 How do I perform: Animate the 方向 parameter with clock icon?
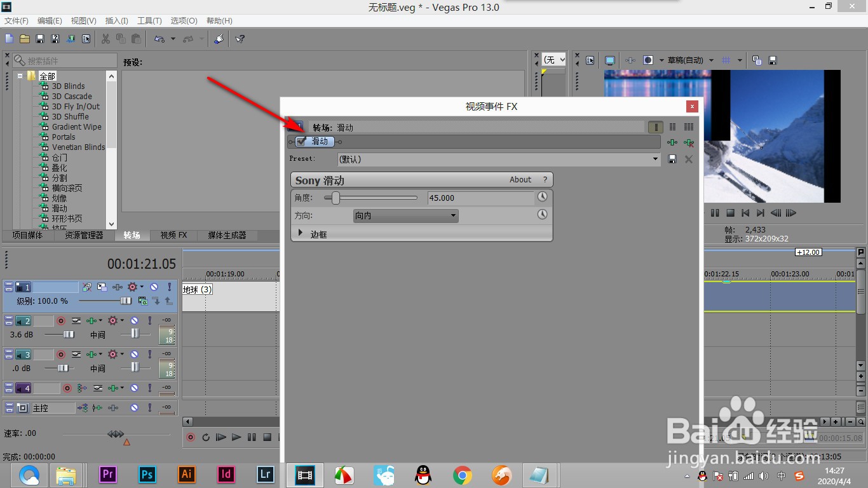[542, 215]
